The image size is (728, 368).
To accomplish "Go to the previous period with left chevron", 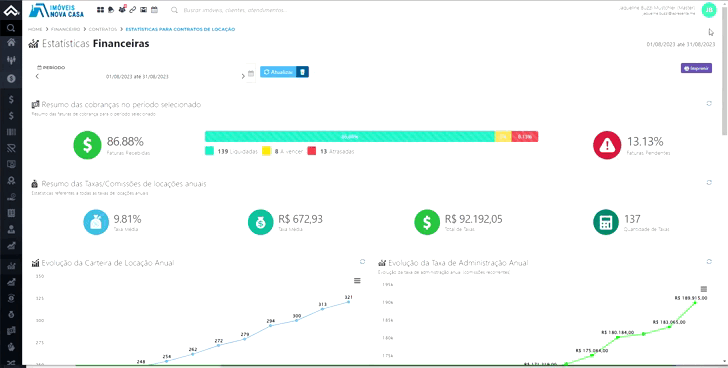I will 37,76.
